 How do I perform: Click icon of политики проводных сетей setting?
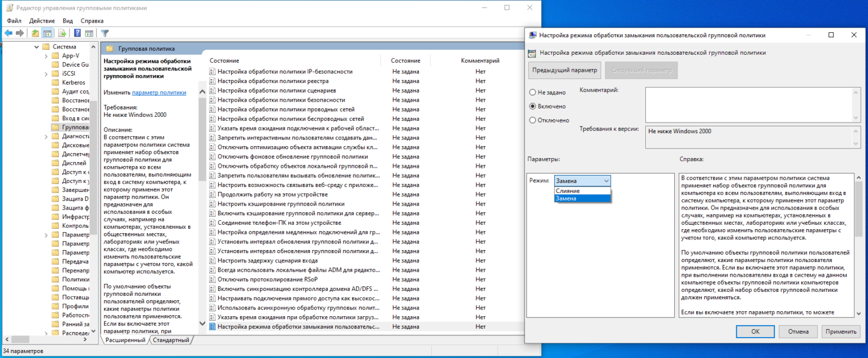click(x=212, y=110)
